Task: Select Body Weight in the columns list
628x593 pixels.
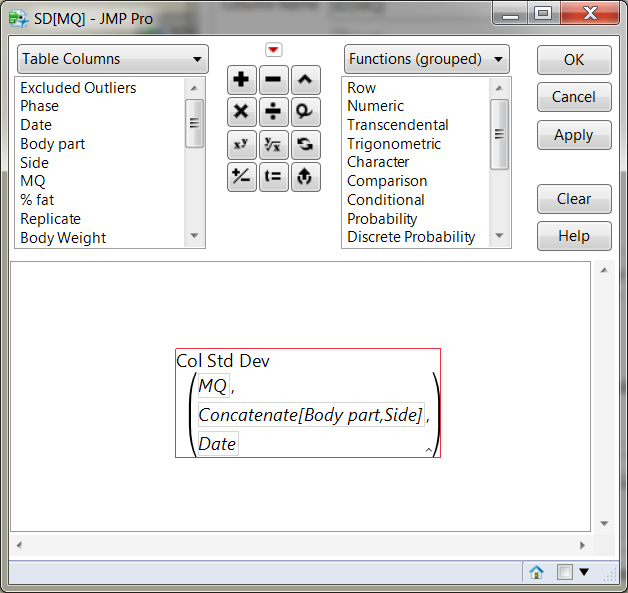Action: point(63,238)
